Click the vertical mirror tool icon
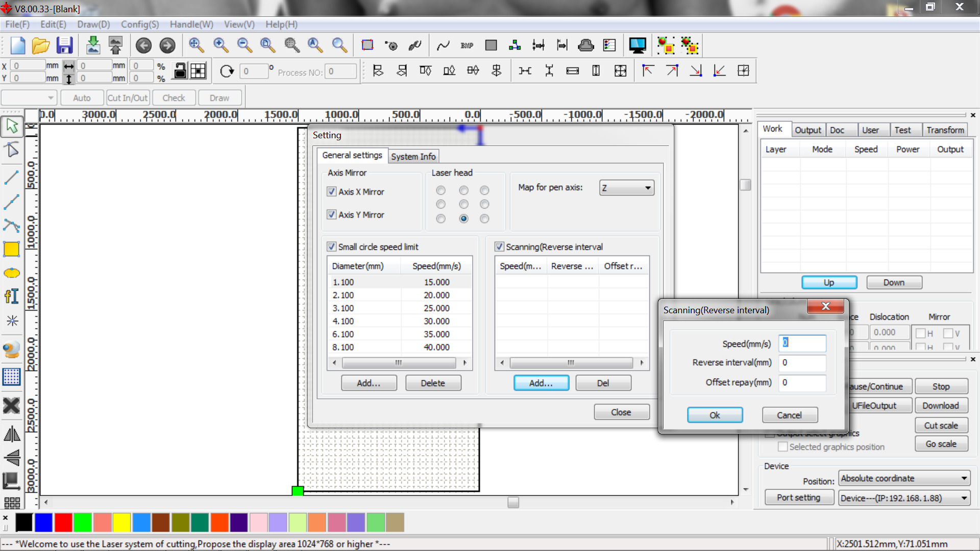Screen dimensions: 980x551 [12, 458]
